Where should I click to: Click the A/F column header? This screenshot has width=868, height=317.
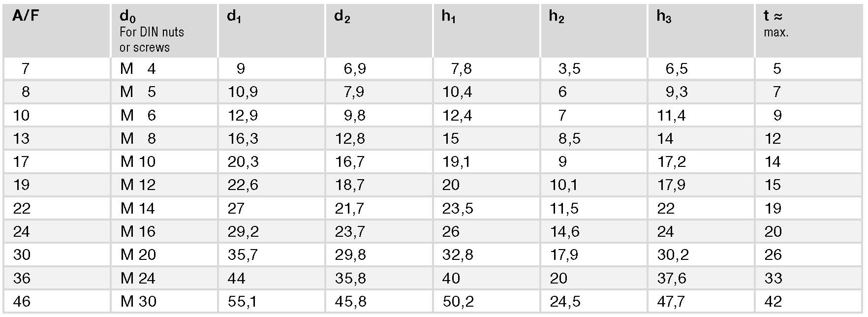pyautogui.click(x=26, y=16)
